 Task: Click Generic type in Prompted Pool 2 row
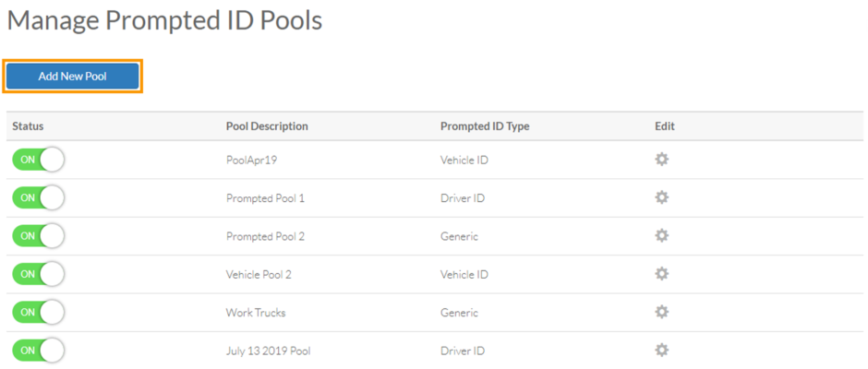460,236
